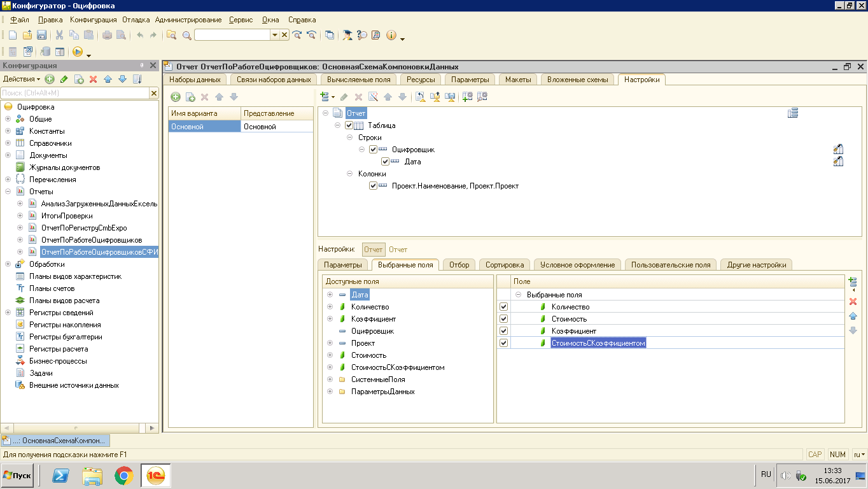This screenshot has height=489, width=868.
Task: Click the Save icon in main toolbar
Action: 42,36
